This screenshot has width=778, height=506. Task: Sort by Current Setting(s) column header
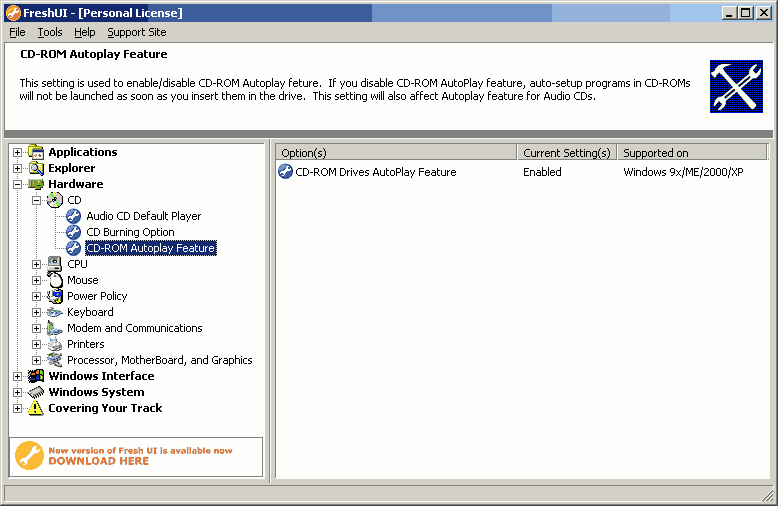[x=567, y=153]
